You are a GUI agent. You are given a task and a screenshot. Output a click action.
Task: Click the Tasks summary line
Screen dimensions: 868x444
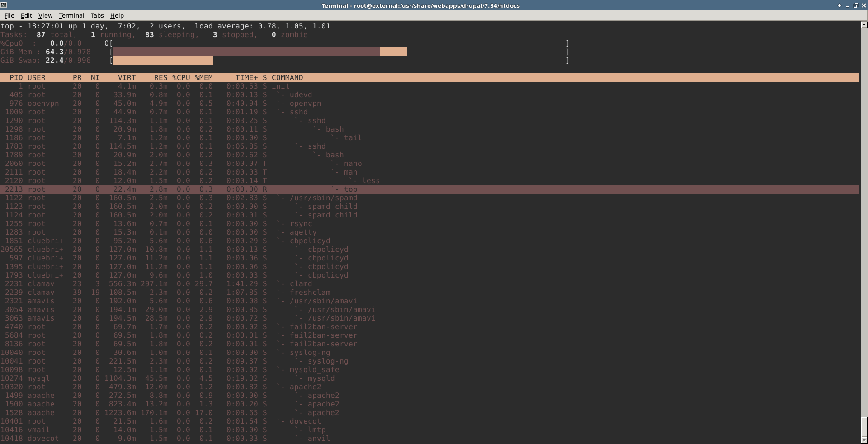(154, 35)
